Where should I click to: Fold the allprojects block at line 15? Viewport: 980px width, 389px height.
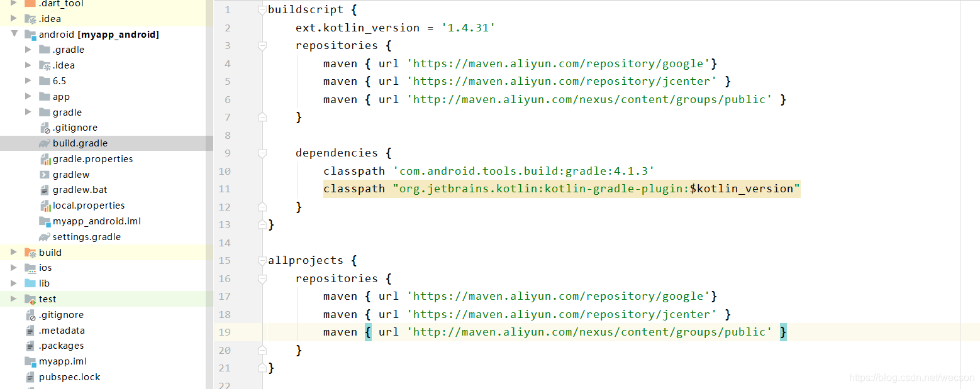point(262,261)
